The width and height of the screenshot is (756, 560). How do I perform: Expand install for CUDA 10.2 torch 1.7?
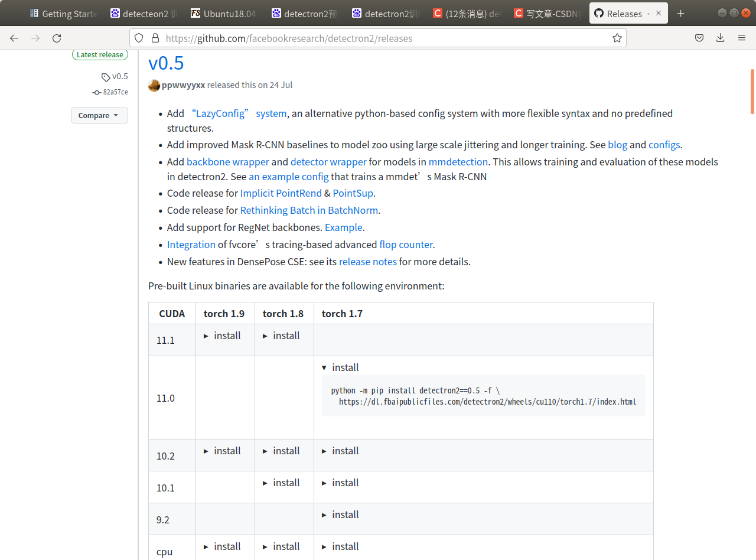pyautogui.click(x=340, y=451)
